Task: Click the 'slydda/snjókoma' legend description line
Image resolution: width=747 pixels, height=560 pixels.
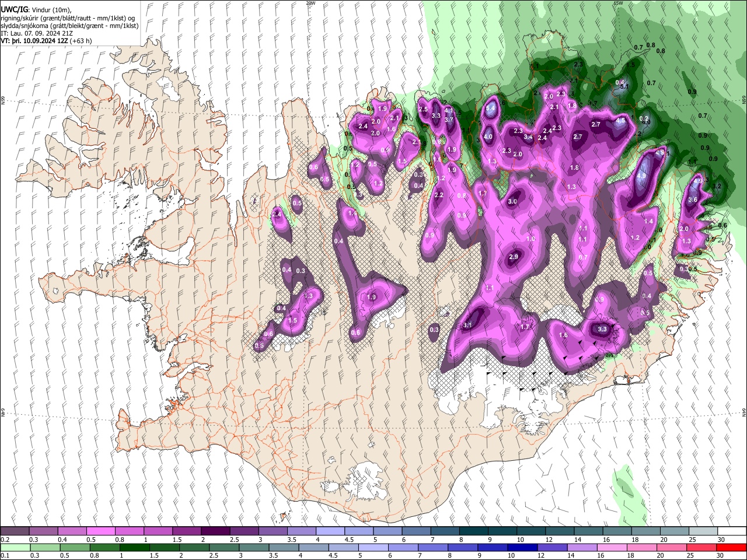Action: coord(69,26)
